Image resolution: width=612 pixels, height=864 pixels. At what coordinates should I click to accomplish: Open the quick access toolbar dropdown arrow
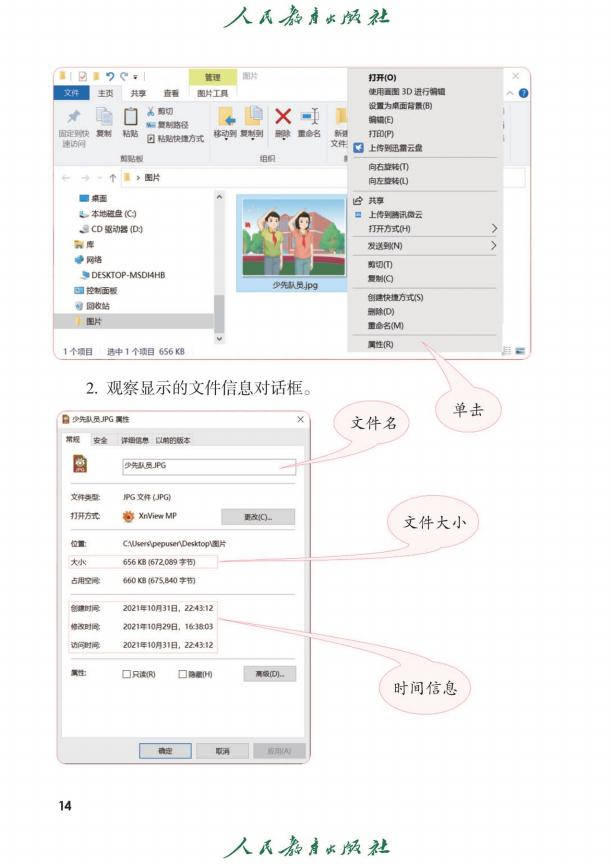coord(136,77)
